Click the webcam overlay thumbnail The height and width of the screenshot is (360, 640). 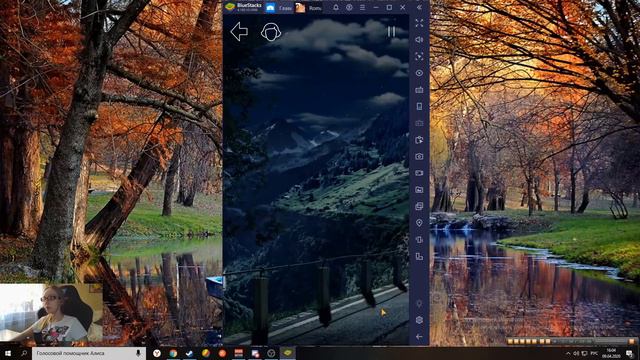pos(51,313)
